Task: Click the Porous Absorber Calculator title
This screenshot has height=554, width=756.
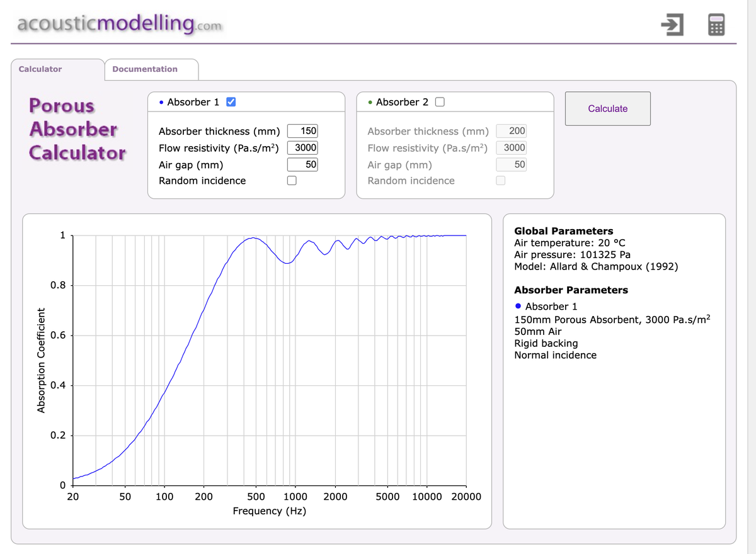Action: tap(77, 129)
